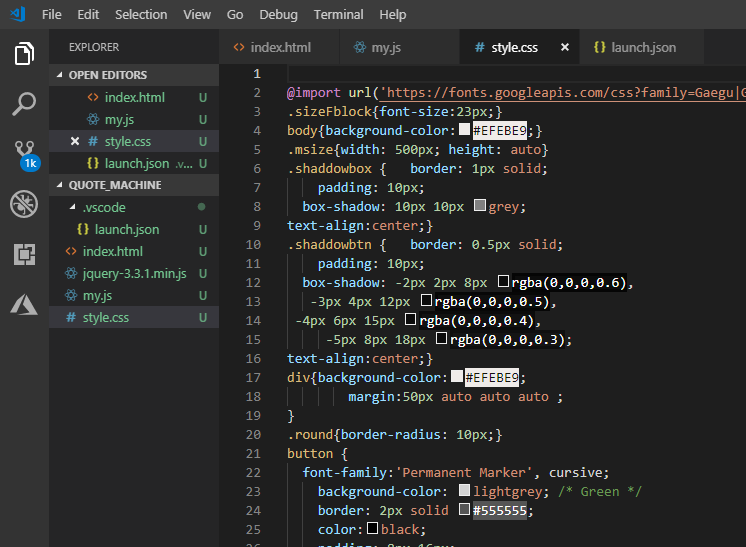Open the Azure view icon

point(24,304)
